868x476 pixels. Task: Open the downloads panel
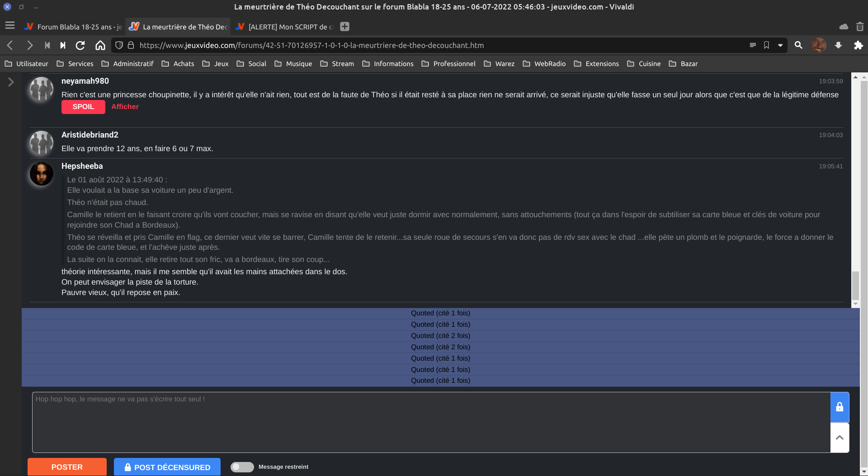click(x=838, y=45)
